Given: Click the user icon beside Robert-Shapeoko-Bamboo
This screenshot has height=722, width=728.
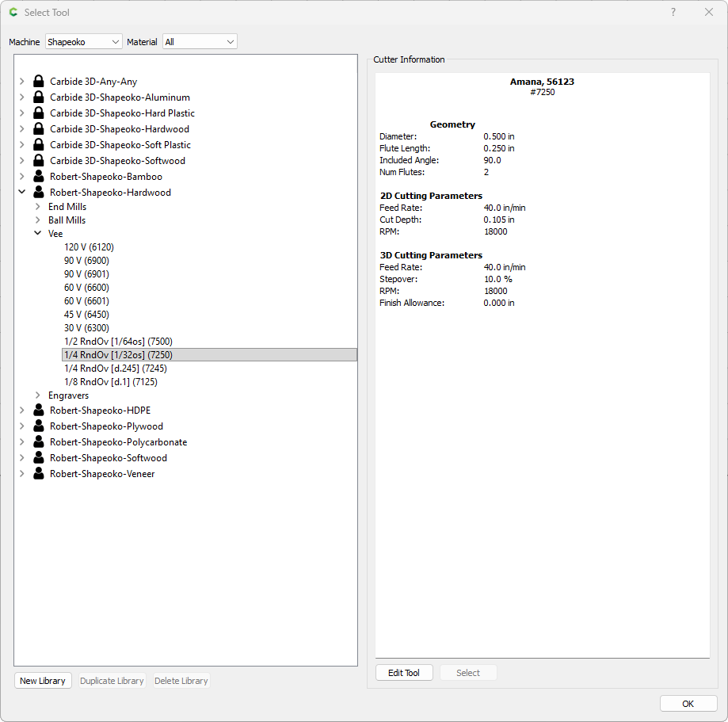Looking at the screenshot, I should (x=38, y=177).
